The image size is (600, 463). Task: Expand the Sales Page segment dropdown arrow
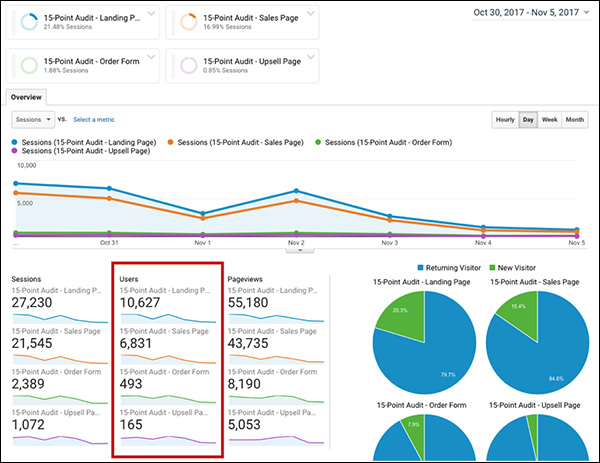pyautogui.click(x=311, y=14)
